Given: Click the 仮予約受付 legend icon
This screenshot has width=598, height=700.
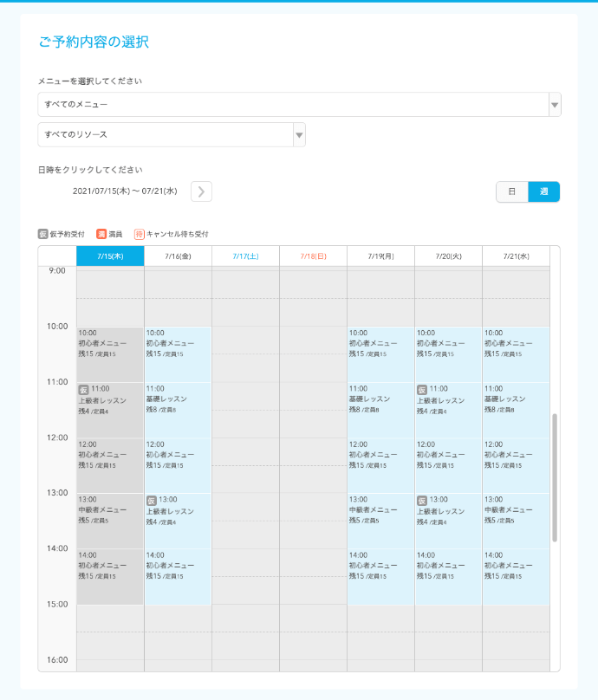Looking at the screenshot, I should point(42,234).
